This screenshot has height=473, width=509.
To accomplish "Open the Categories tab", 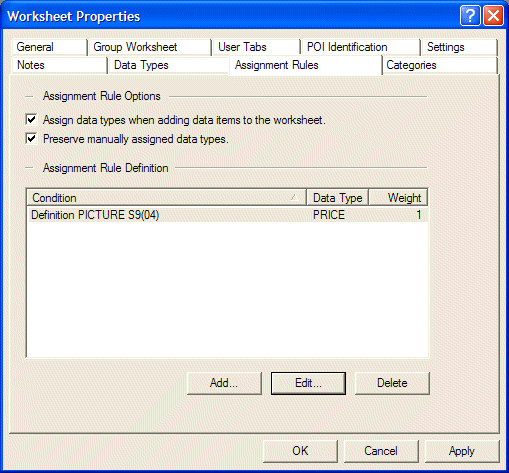I will 440,65.
